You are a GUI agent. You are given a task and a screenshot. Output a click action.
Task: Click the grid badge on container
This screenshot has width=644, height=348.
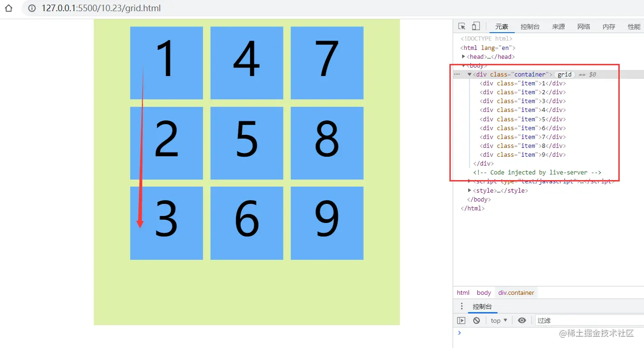point(565,74)
